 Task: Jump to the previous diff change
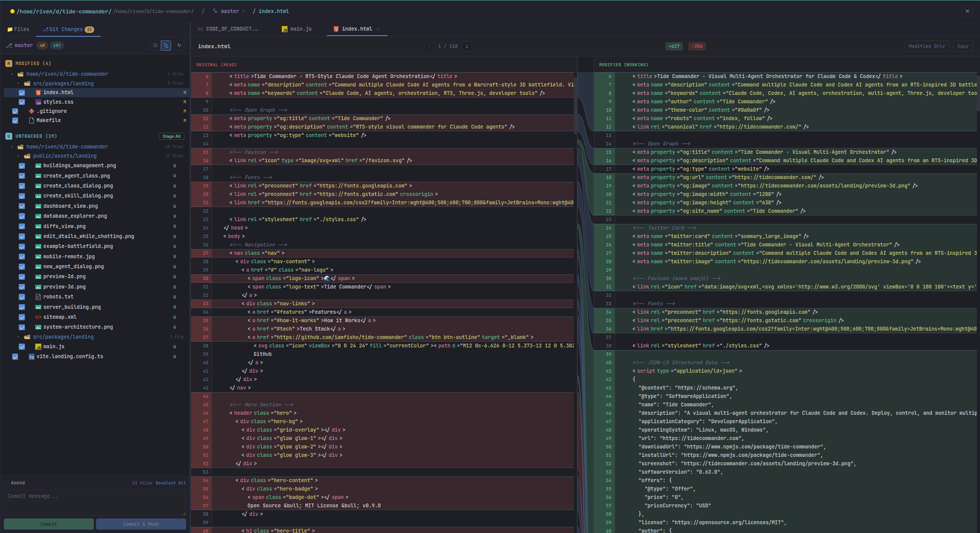pos(429,46)
